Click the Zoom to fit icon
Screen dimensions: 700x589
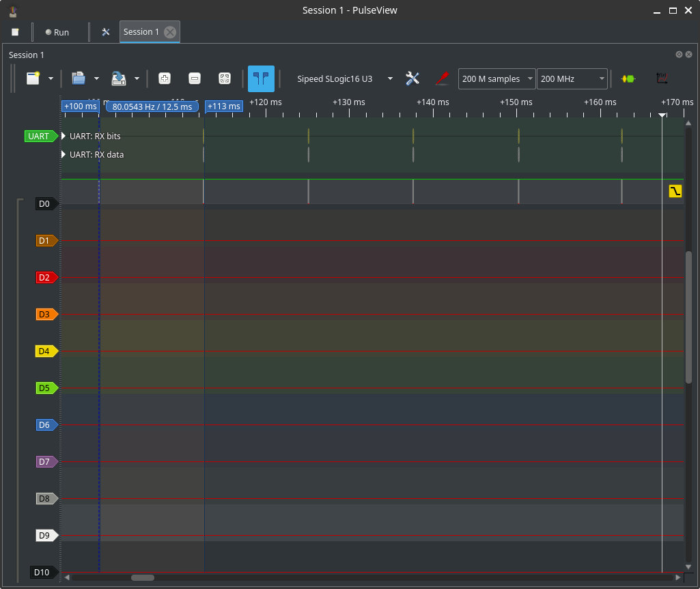[224, 78]
